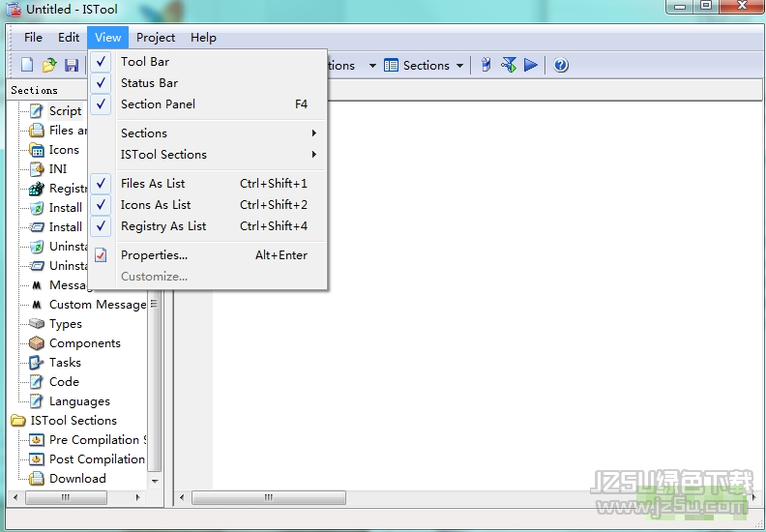Click the ISTool Sections folder icon
This screenshot has height=532, width=766.
(x=18, y=420)
